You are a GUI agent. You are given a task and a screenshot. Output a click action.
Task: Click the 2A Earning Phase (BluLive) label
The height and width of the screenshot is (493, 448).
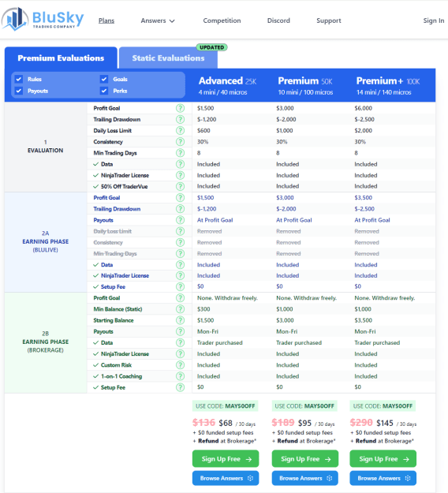click(x=45, y=241)
